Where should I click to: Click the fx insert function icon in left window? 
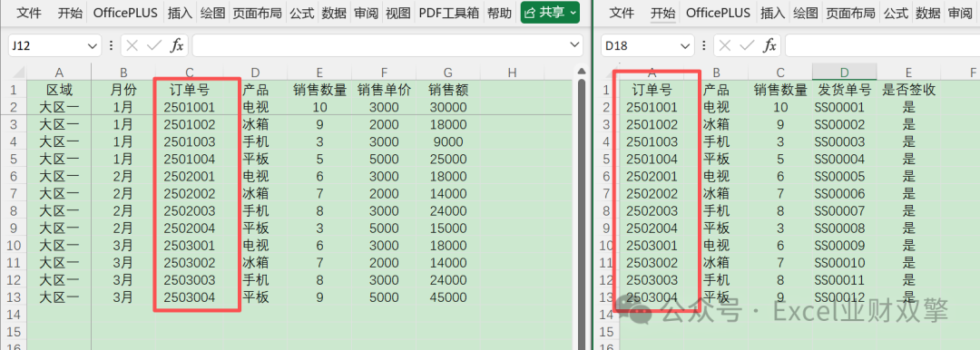coord(178,45)
